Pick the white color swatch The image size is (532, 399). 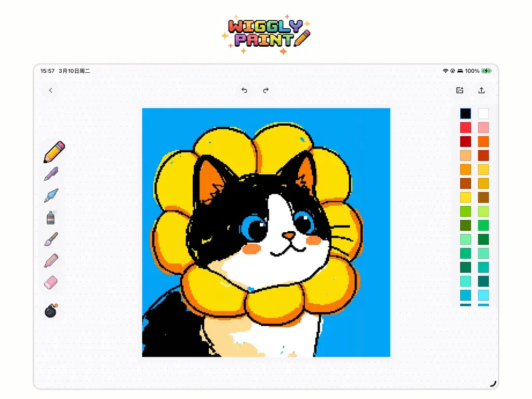coord(483,114)
